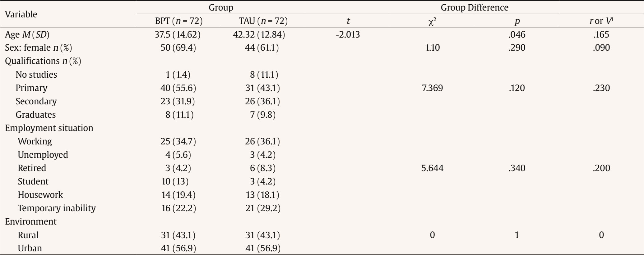Select the "Environment" section label
The width and height of the screenshot is (644, 255).
(x=31, y=221)
